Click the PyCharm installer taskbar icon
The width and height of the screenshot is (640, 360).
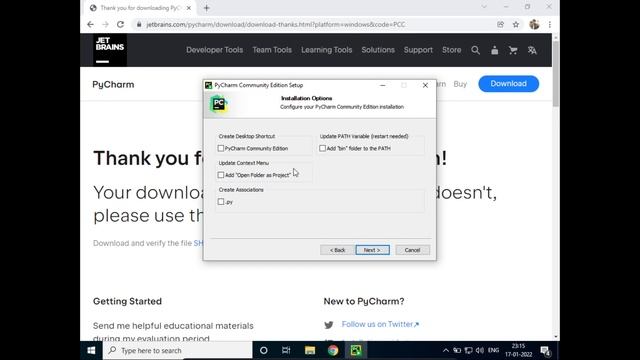coord(356,350)
